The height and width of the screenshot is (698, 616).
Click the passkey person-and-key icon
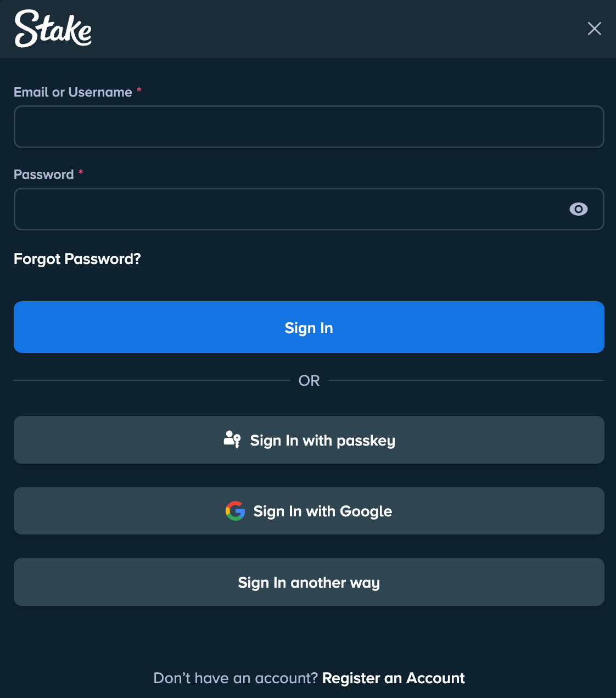(232, 440)
